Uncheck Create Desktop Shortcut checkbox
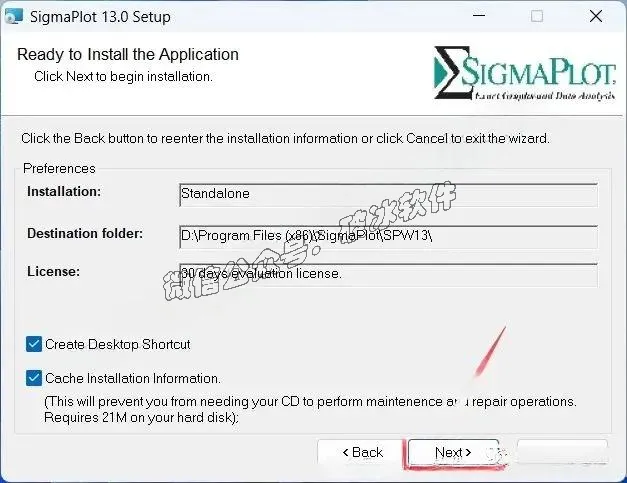This screenshot has height=483, width=627. 34,344
